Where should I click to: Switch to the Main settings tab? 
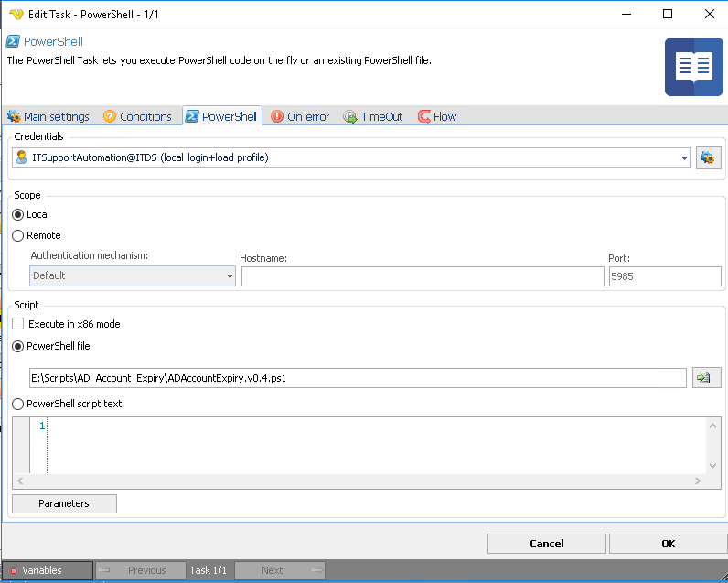click(48, 116)
